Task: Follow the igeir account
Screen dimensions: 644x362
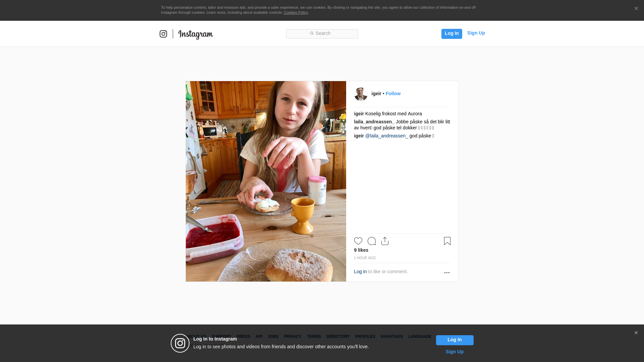Action: 393,94
